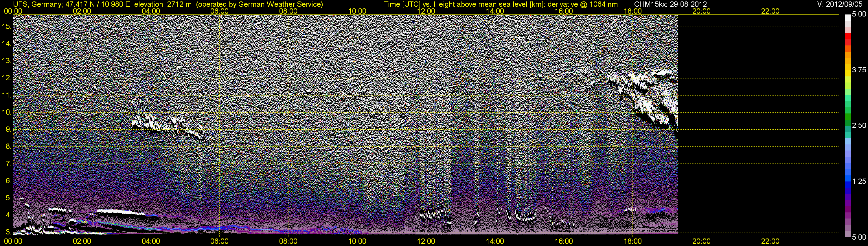Click the 4. km height axis label
Image resolution: width=868 pixels, height=246 pixels.
(x=8, y=215)
